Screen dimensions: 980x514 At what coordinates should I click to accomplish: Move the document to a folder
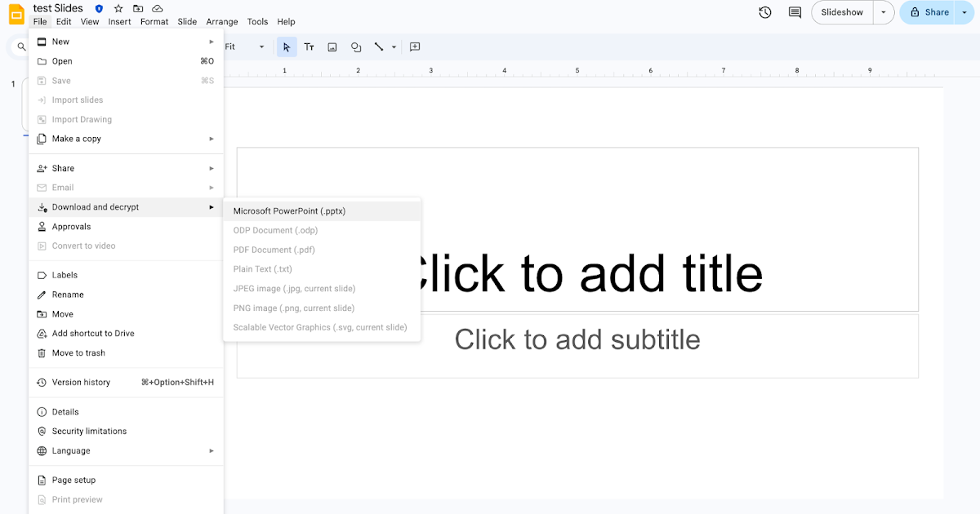137,7
